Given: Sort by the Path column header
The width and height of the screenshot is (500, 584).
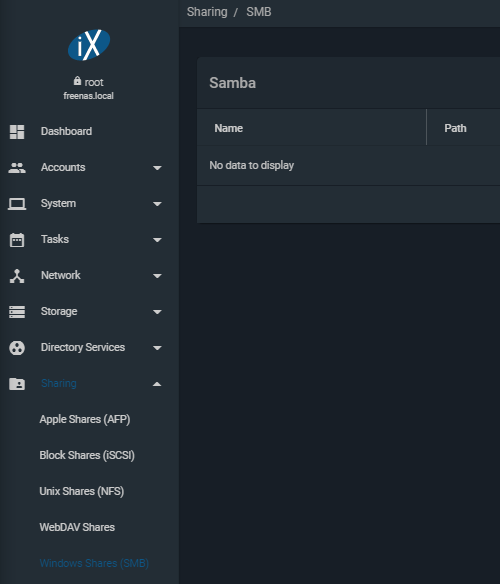Looking at the screenshot, I should click(455, 128).
